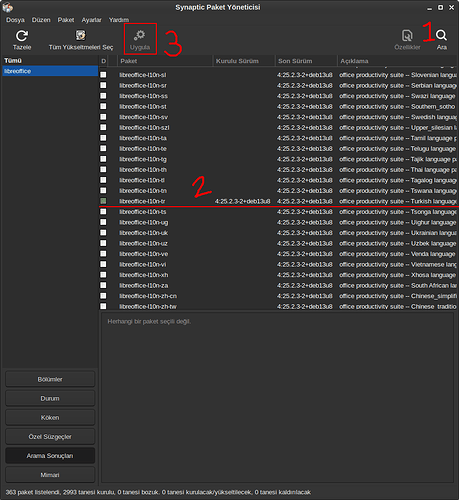
Task: Toggle installed checkbox for libreoffice-l10n-tr
Action: (x=103, y=201)
